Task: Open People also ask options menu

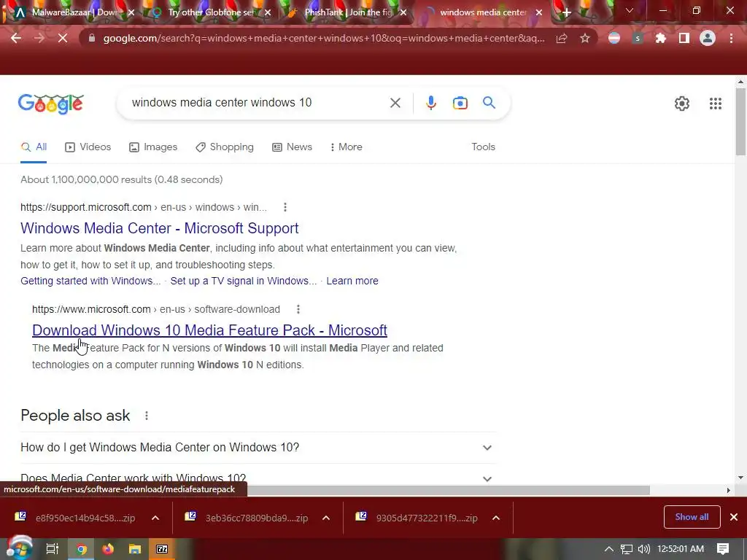Action: [x=147, y=416]
